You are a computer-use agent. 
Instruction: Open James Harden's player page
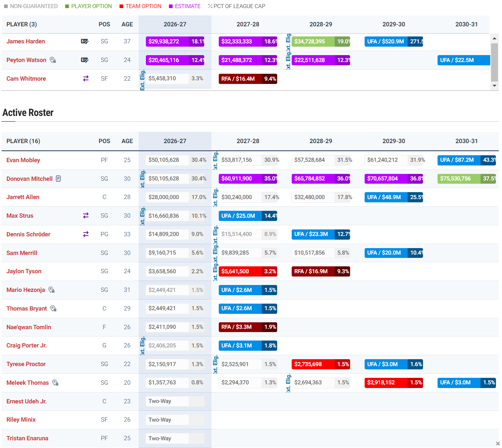26,41
